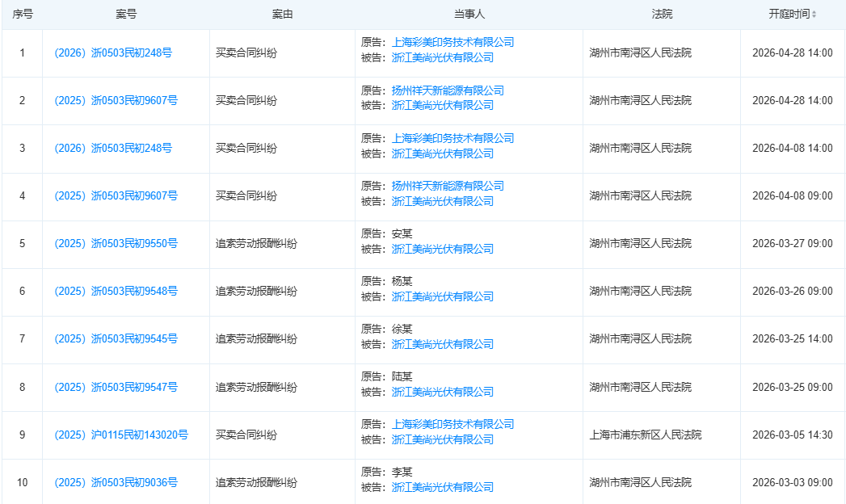
Task: Open defendant 浙江美尚光伏有限公司 under plaintiff 杨某
Action: point(443,296)
